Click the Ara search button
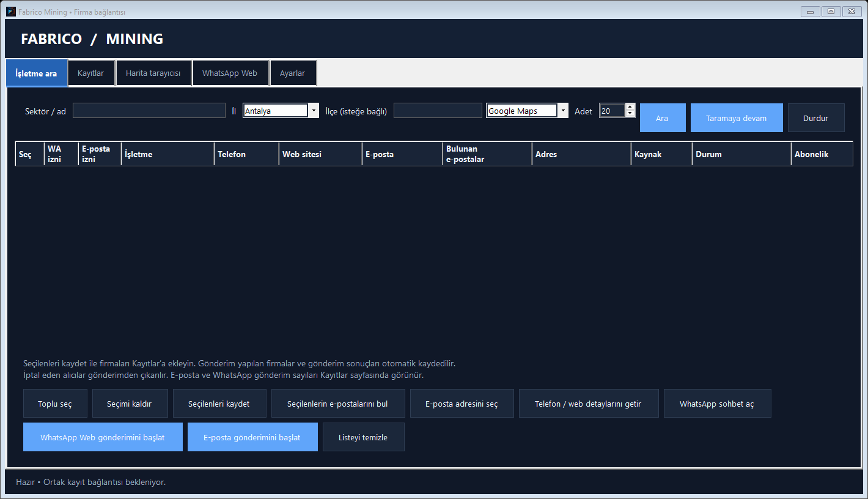 click(663, 118)
